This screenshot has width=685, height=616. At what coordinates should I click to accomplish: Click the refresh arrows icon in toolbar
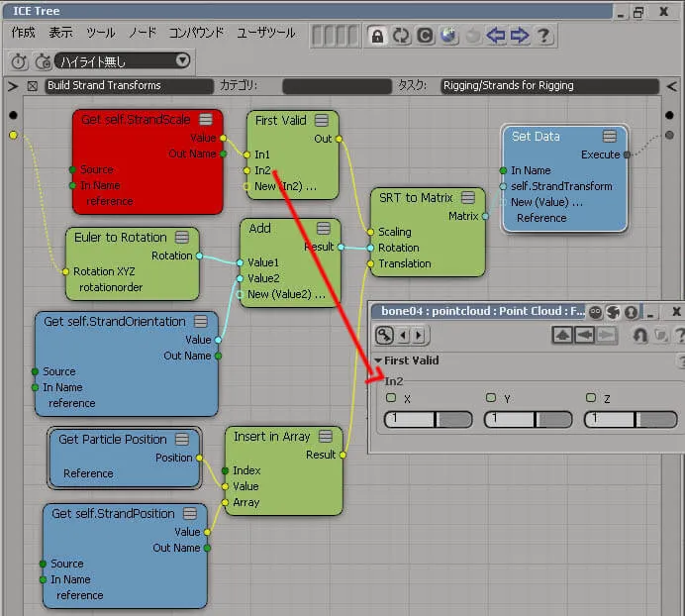pyautogui.click(x=401, y=36)
